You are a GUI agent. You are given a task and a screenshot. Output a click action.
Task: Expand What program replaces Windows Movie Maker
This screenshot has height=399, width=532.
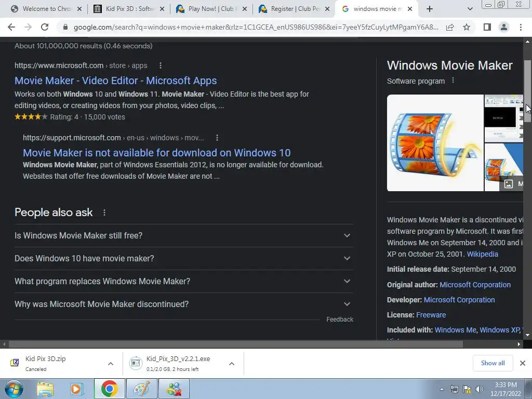[183, 281]
